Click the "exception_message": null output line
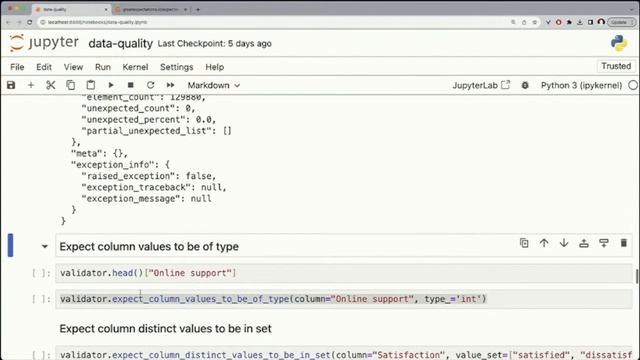This screenshot has height=360, width=640. 147,198
